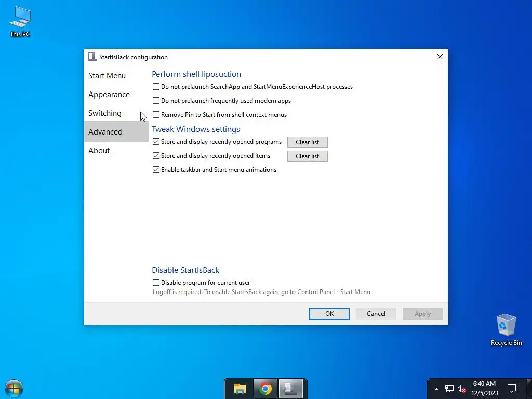532x399 pixels.
Task: Open the About section
Action: [116, 150]
